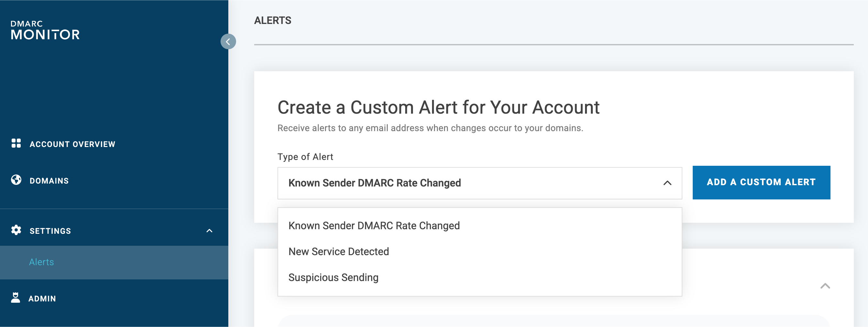Go to Account Overview
This screenshot has height=327, width=868.
(72, 144)
